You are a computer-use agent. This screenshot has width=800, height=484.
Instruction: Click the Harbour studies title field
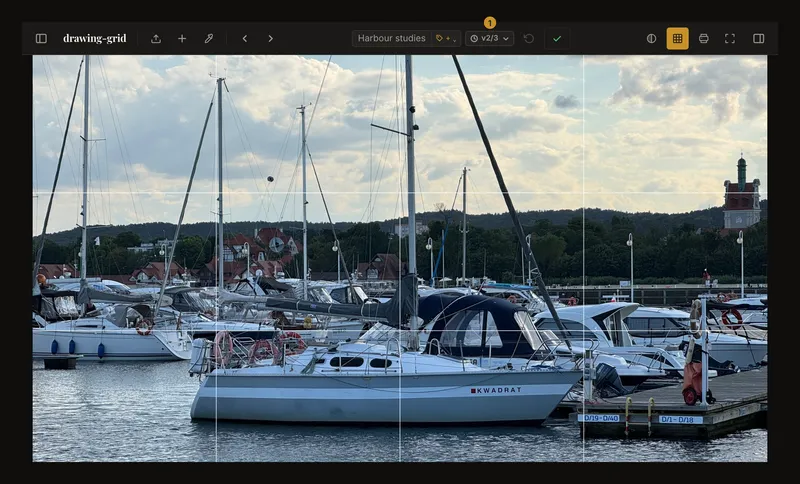(391, 38)
